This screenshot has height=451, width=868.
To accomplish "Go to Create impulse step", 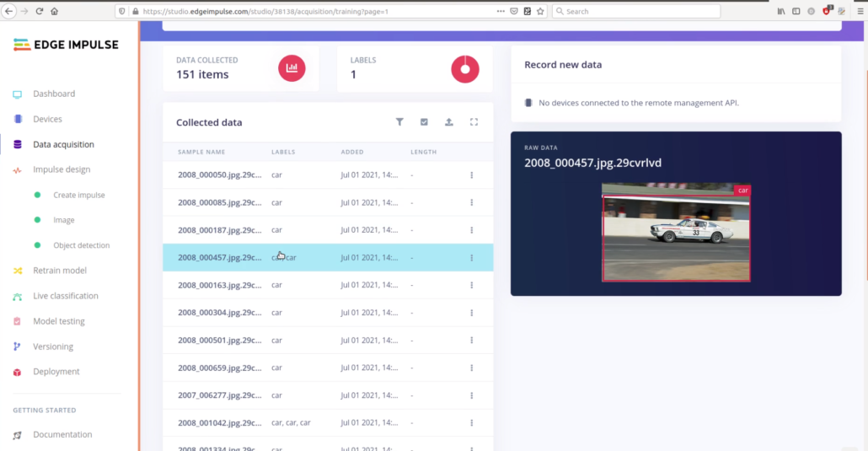I will tap(78, 195).
